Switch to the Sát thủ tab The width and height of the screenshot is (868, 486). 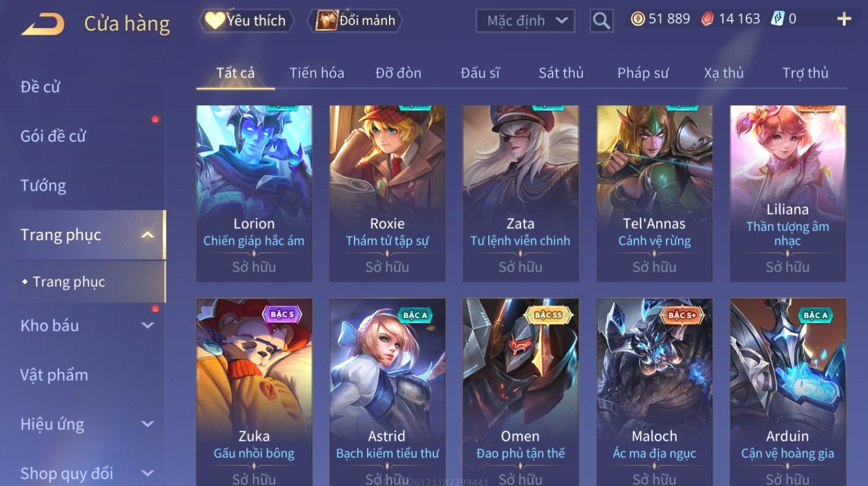coord(561,73)
